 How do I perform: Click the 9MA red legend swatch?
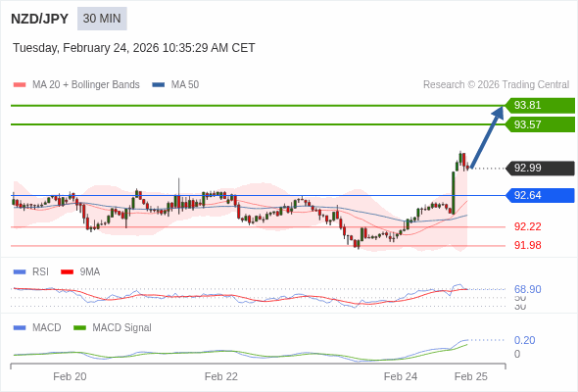click(x=67, y=272)
